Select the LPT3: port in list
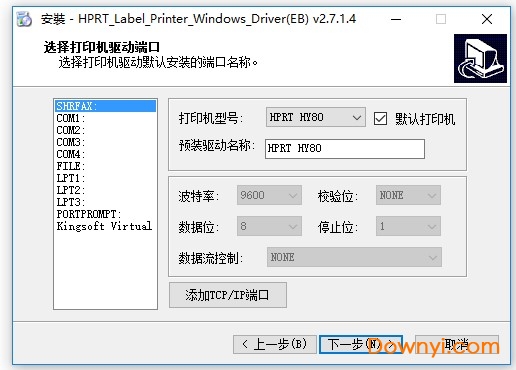 pyautogui.click(x=105, y=202)
